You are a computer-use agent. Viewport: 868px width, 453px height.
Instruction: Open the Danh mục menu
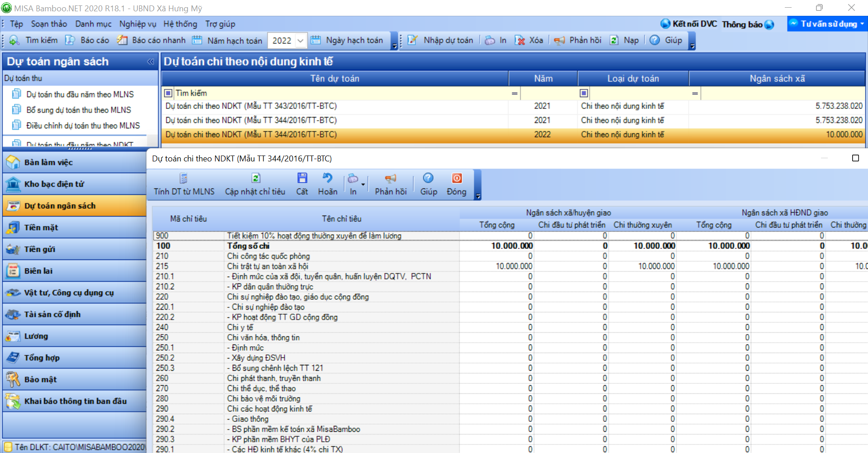93,24
